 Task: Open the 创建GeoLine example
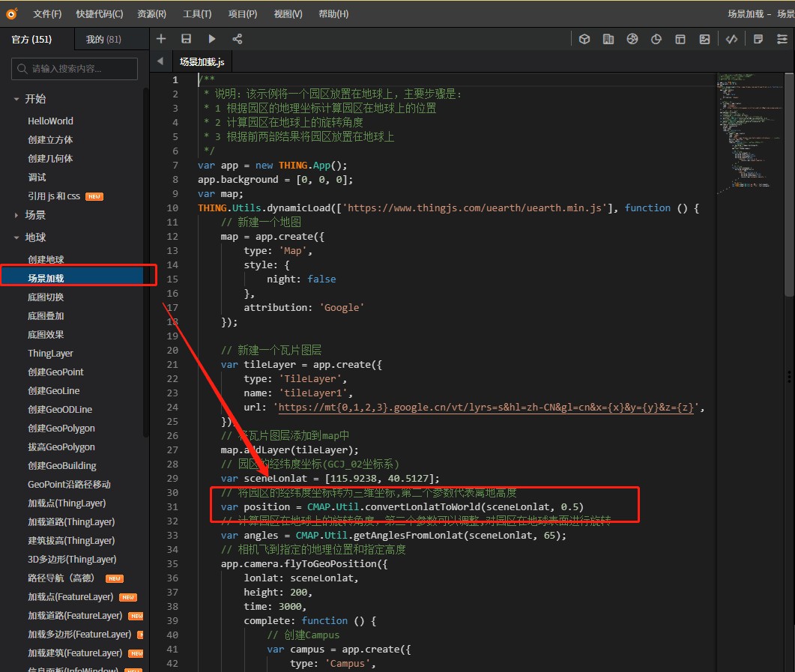(x=54, y=391)
